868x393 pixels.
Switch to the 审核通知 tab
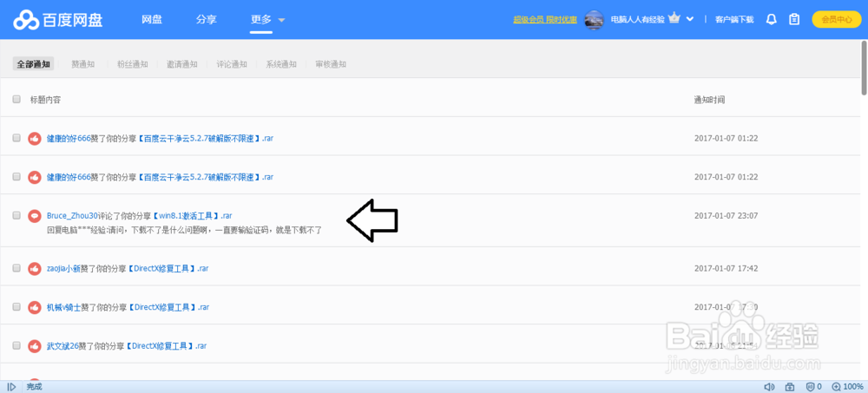[331, 64]
